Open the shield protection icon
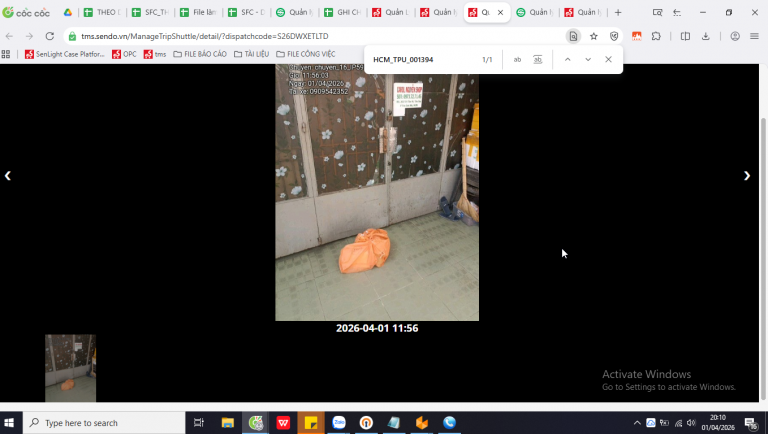The height and width of the screenshot is (434, 768). click(614, 36)
